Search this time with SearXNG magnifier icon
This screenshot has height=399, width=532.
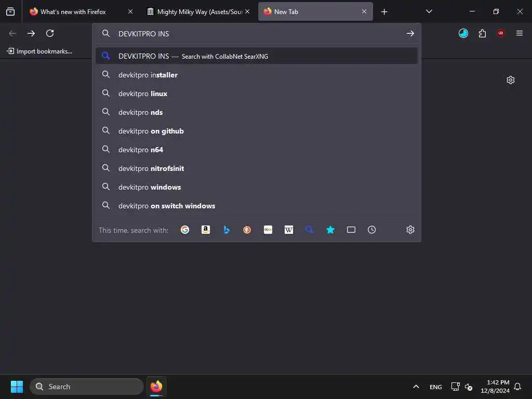(310, 230)
